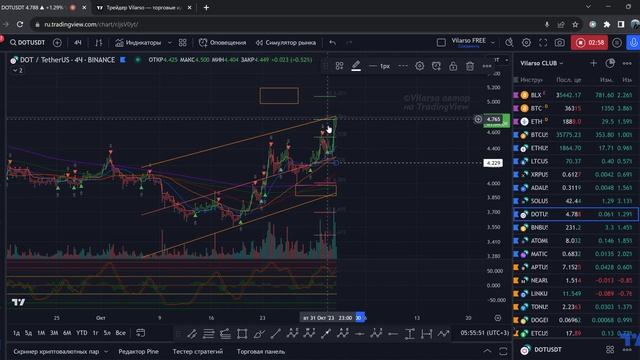Expand the bottom panel with the chevron
The height and width of the screenshot is (360, 640).
pyautogui.click(x=487, y=351)
